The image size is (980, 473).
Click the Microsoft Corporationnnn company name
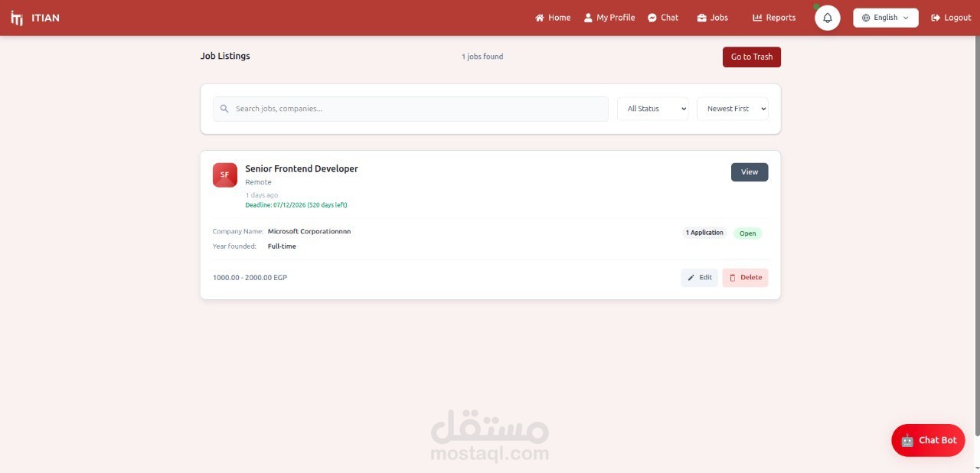[309, 231]
